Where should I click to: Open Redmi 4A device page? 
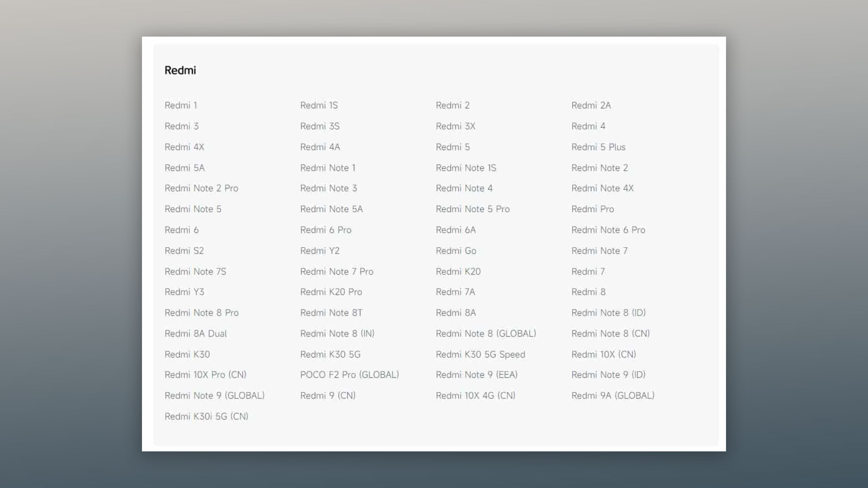pos(320,147)
